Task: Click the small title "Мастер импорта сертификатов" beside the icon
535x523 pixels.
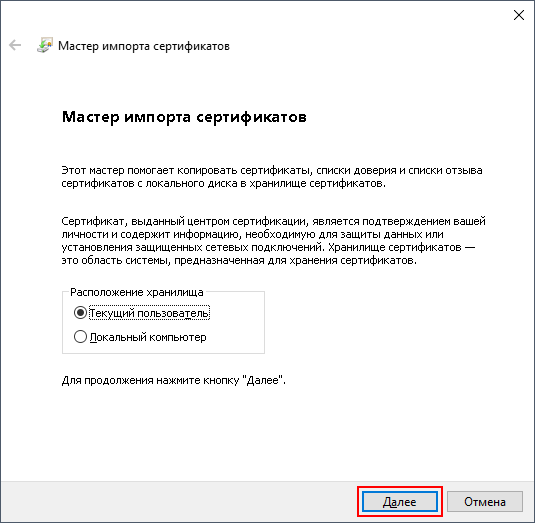Action: click(x=144, y=46)
